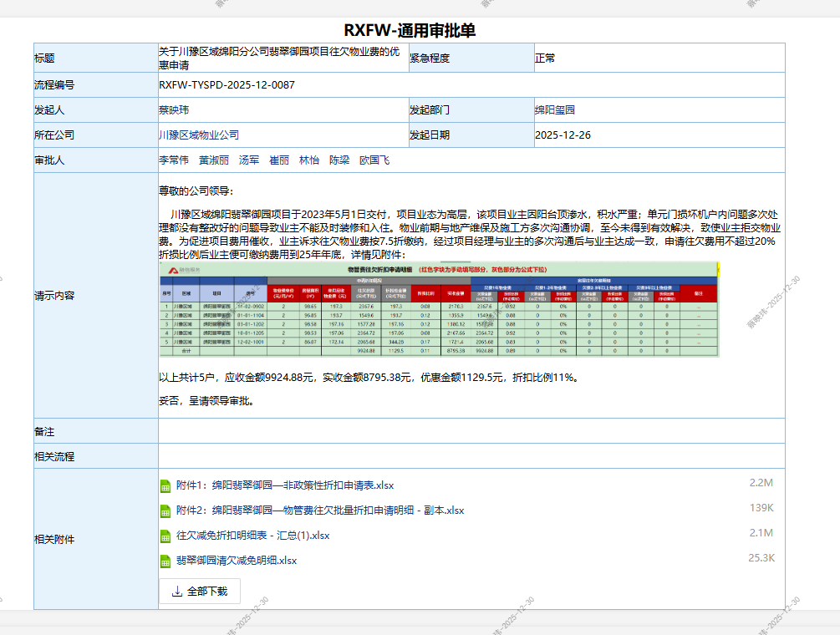Select approver 黄淑丽

click(214, 160)
